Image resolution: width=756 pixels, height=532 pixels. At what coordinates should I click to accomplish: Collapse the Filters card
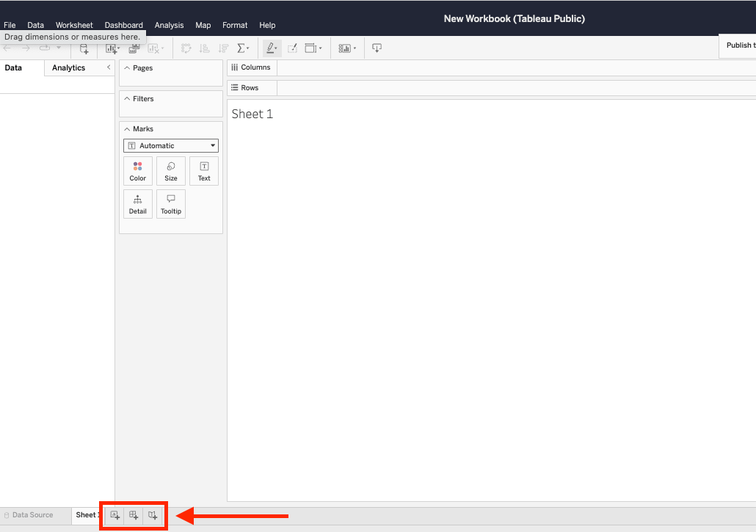127,99
